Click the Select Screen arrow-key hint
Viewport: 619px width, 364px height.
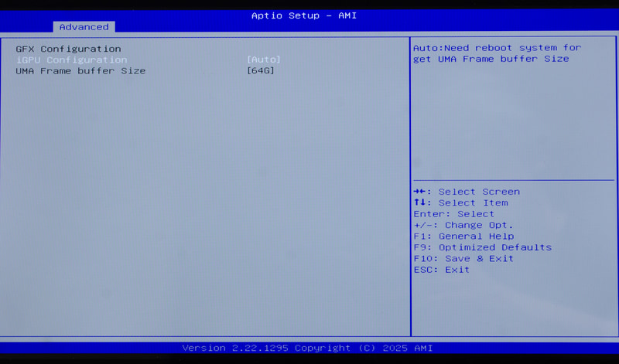click(467, 192)
